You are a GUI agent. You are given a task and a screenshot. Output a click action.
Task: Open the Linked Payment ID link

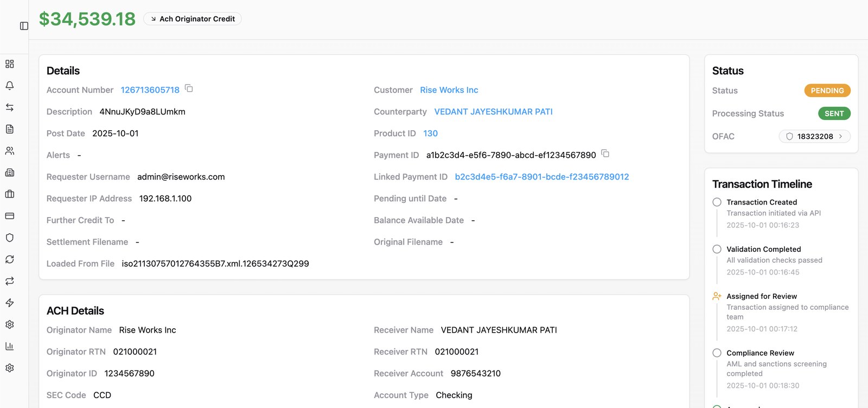click(x=542, y=177)
